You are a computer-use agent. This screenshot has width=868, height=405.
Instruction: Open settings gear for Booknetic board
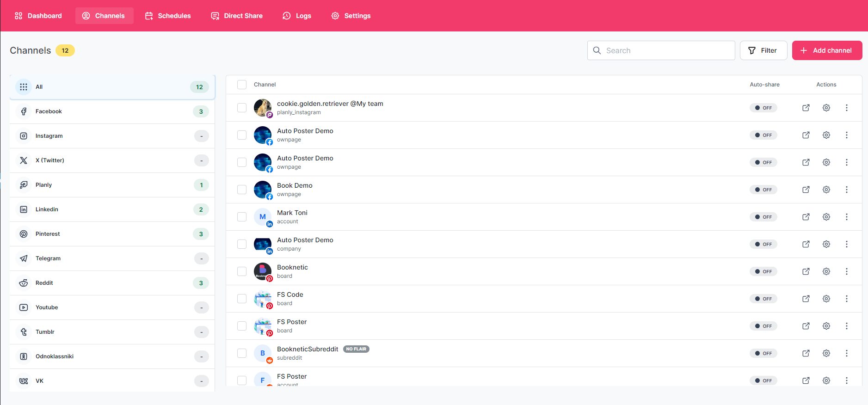pyautogui.click(x=826, y=271)
